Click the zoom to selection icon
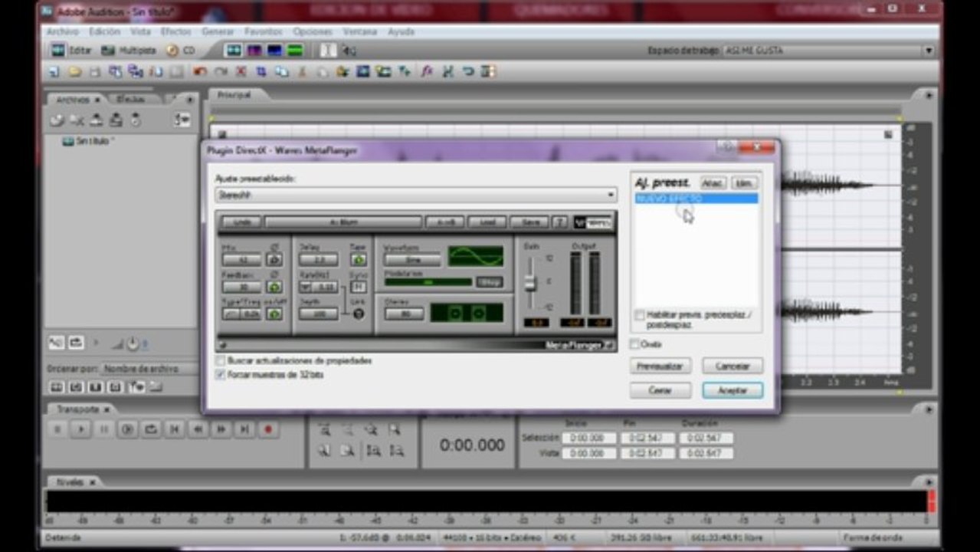Image resolution: width=980 pixels, height=552 pixels. (x=394, y=430)
